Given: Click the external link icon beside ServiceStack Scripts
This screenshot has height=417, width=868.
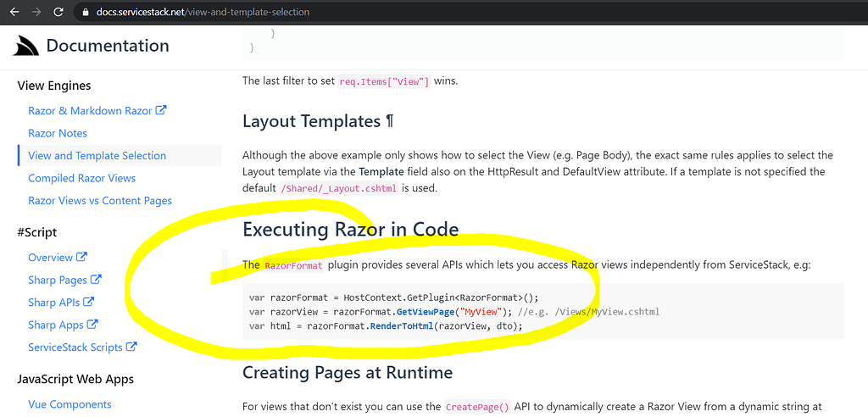Looking at the screenshot, I should [131, 347].
